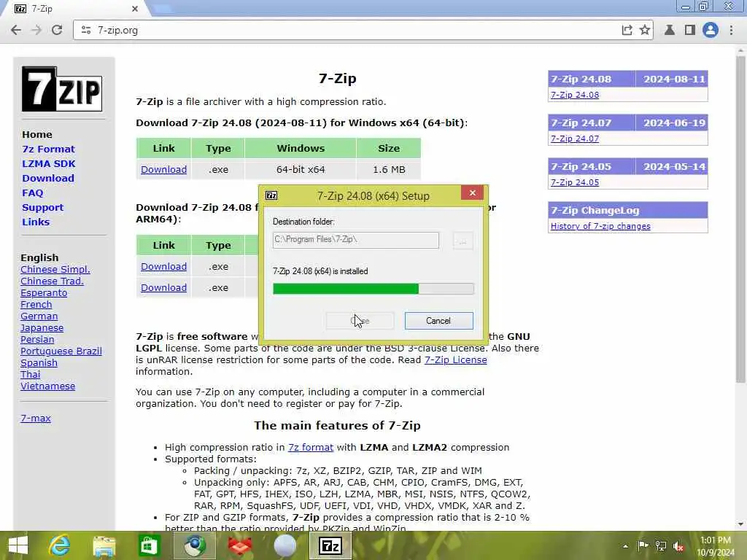The image size is (747, 560).
Task: Open 7-Zip 24.08 news link
Action: (575, 95)
